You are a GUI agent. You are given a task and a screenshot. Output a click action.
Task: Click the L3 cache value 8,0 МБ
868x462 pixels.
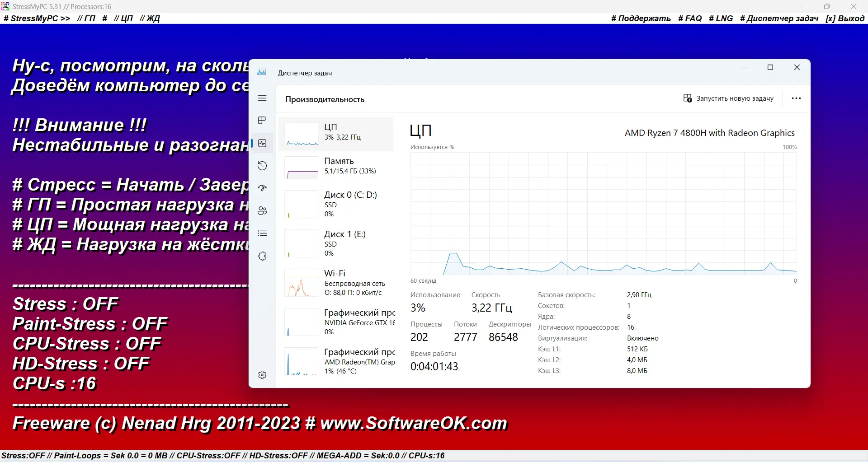pos(637,371)
